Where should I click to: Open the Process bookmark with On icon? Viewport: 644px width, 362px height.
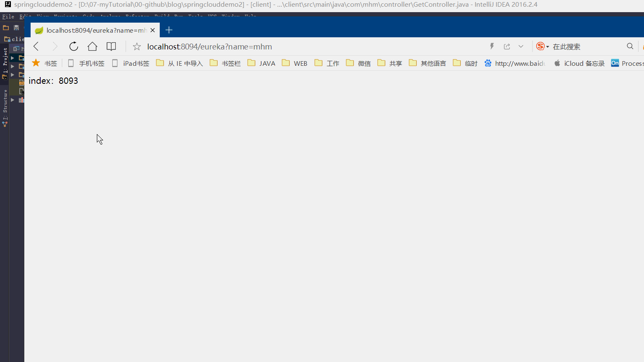point(627,63)
